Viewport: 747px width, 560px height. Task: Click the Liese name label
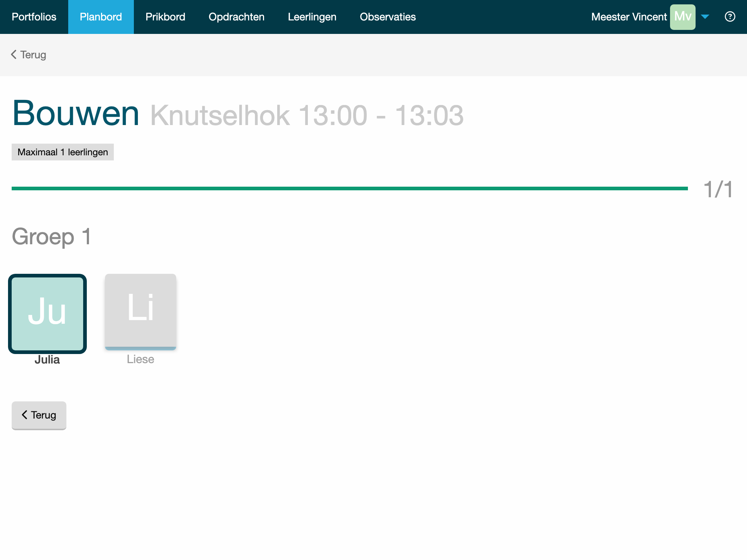[140, 359]
